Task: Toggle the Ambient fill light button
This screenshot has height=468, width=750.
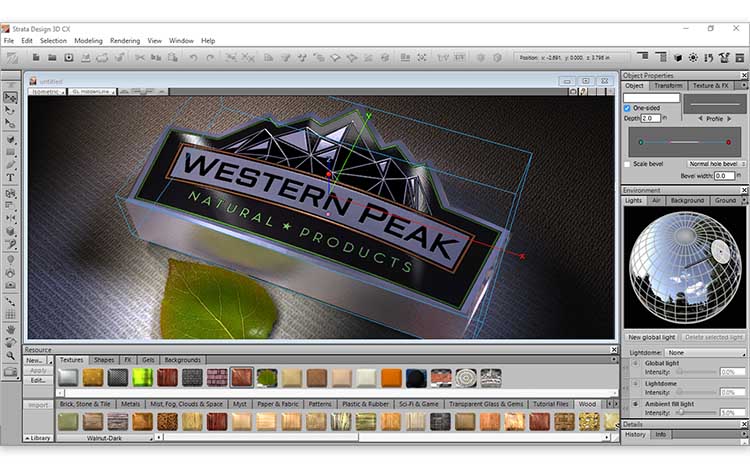Action: point(636,404)
